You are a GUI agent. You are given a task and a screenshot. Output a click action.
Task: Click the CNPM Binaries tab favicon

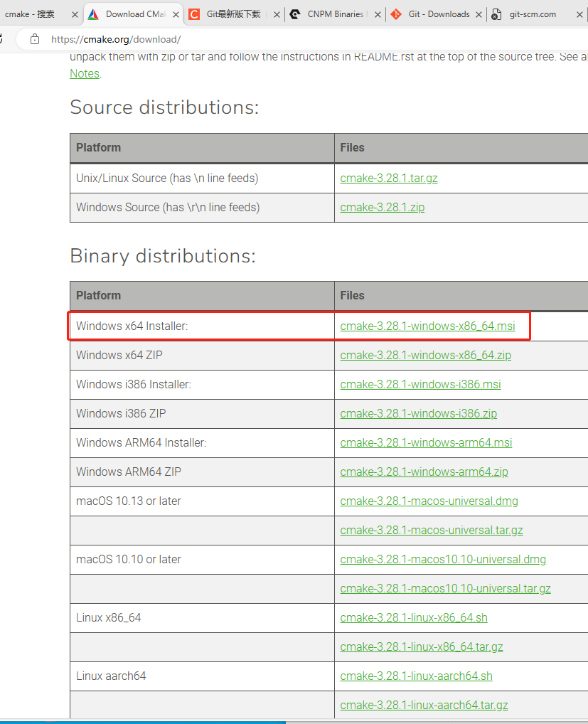click(294, 14)
